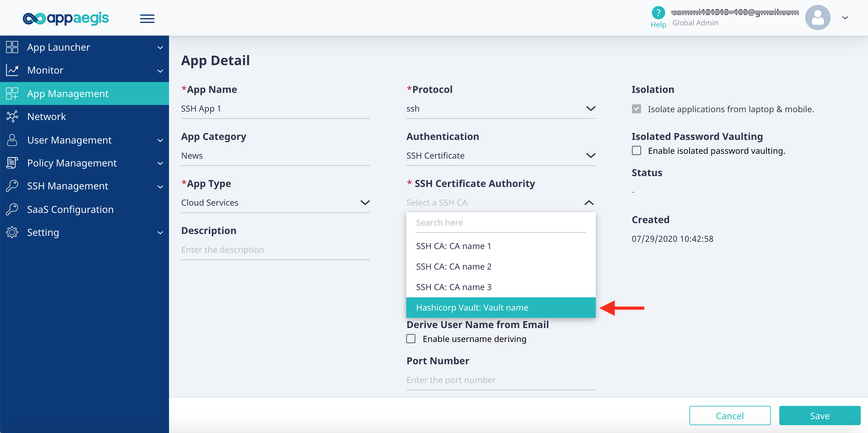Open User Management menu item
Viewport: 868px width, 433px height.
pyautogui.click(x=84, y=140)
